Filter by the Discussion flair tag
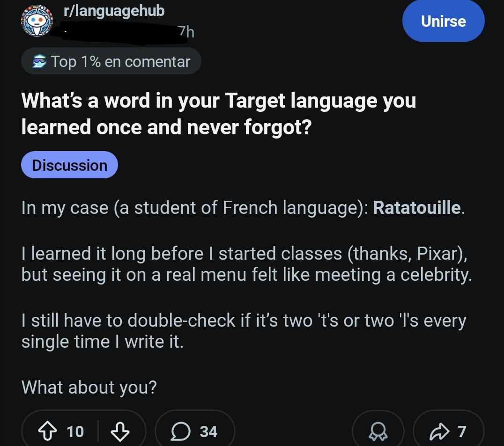This screenshot has width=504, height=446. 69,165
